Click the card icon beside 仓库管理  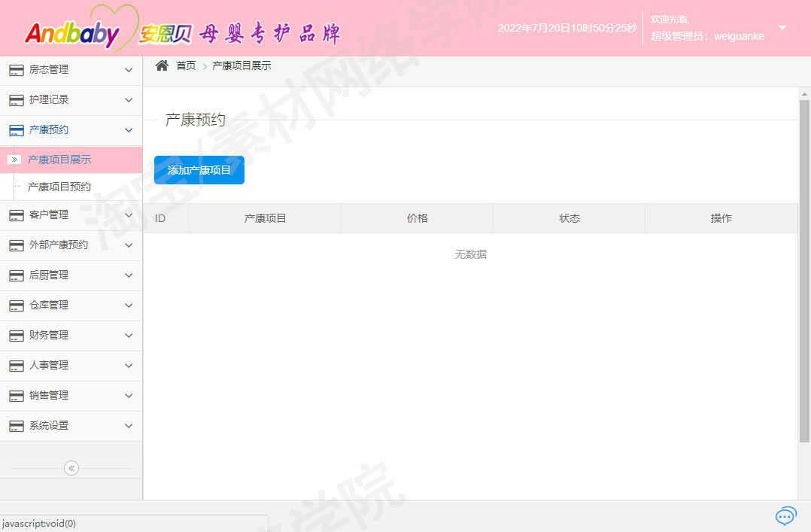point(17,306)
